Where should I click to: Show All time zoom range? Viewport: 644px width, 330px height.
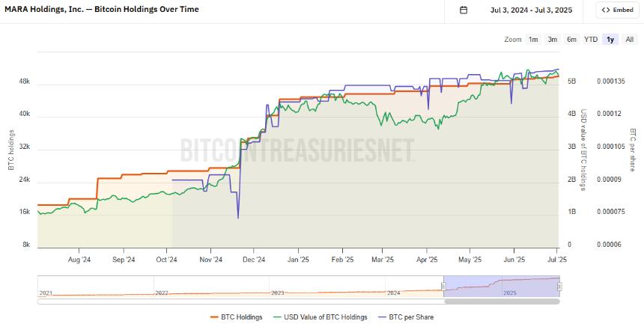629,40
